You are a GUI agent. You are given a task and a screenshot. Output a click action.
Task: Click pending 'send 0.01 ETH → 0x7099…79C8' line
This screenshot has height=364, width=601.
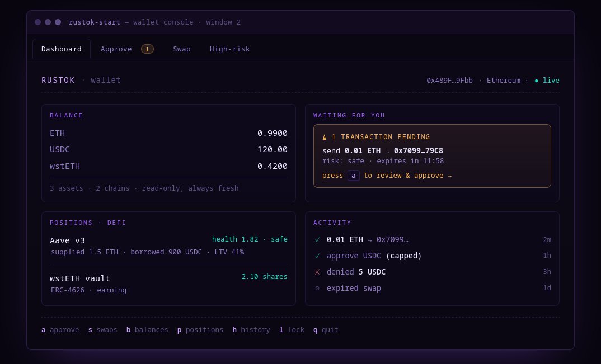pyautogui.click(x=383, y=150)
